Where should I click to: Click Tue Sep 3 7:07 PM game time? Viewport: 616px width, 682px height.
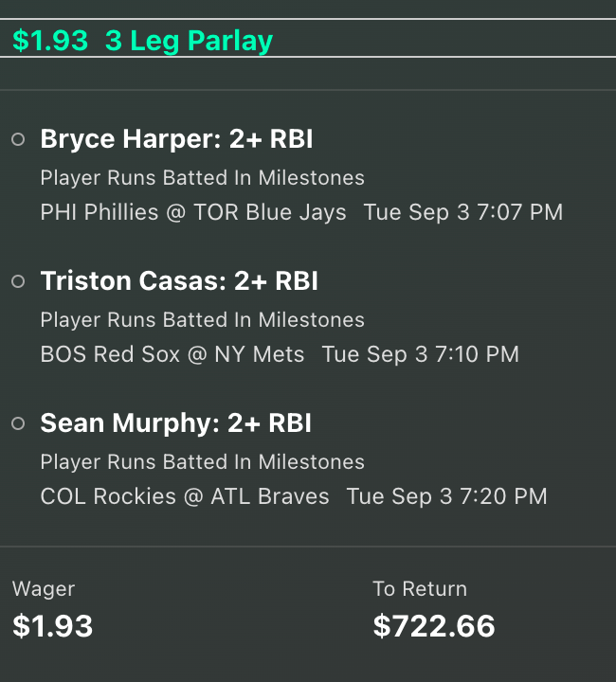tap(462, 213)
